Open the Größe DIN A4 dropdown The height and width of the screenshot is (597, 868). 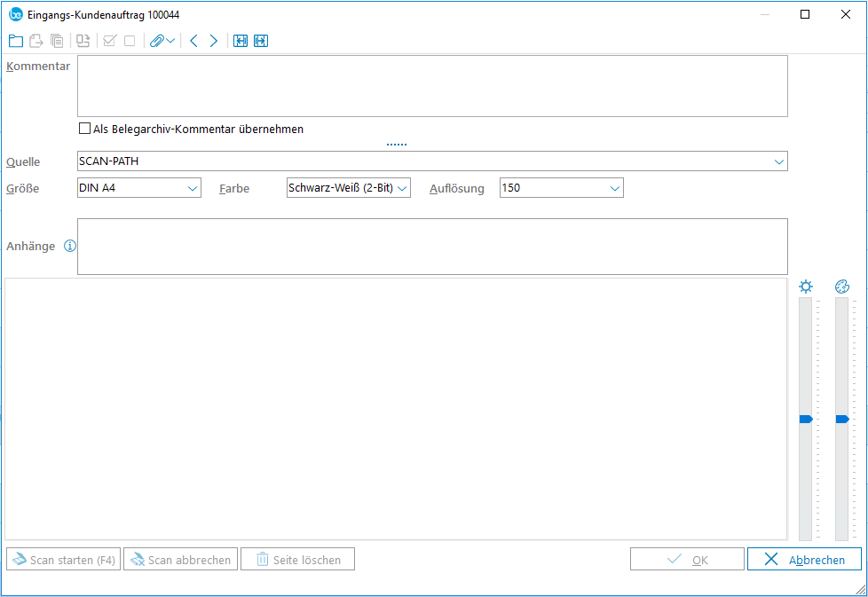193,188
